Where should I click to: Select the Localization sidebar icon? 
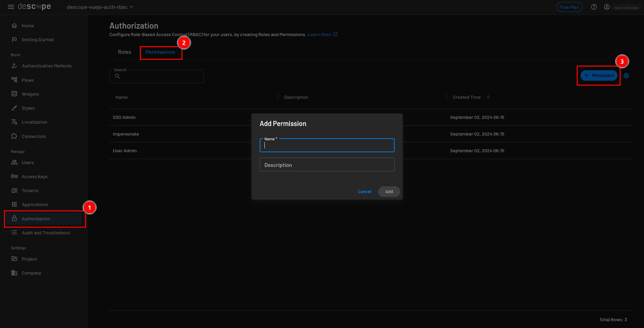point(14,122)
